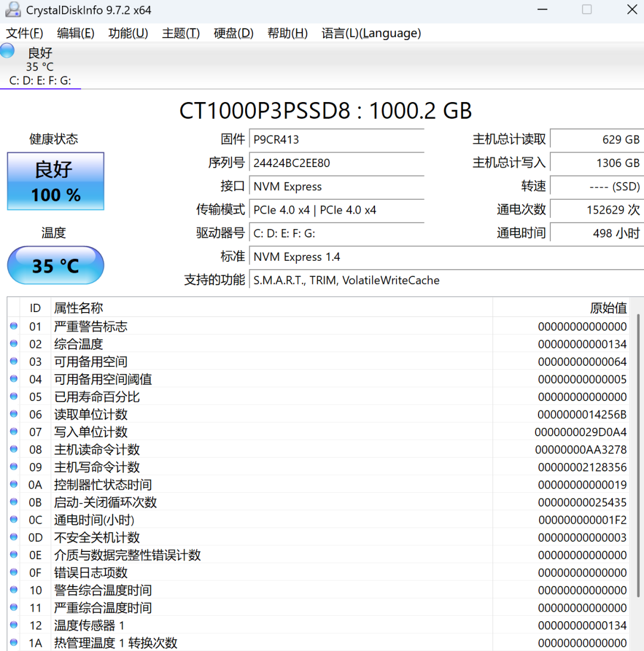Click the 属性名称 column header
Viewport: 644px width, 651px height.
272,308
